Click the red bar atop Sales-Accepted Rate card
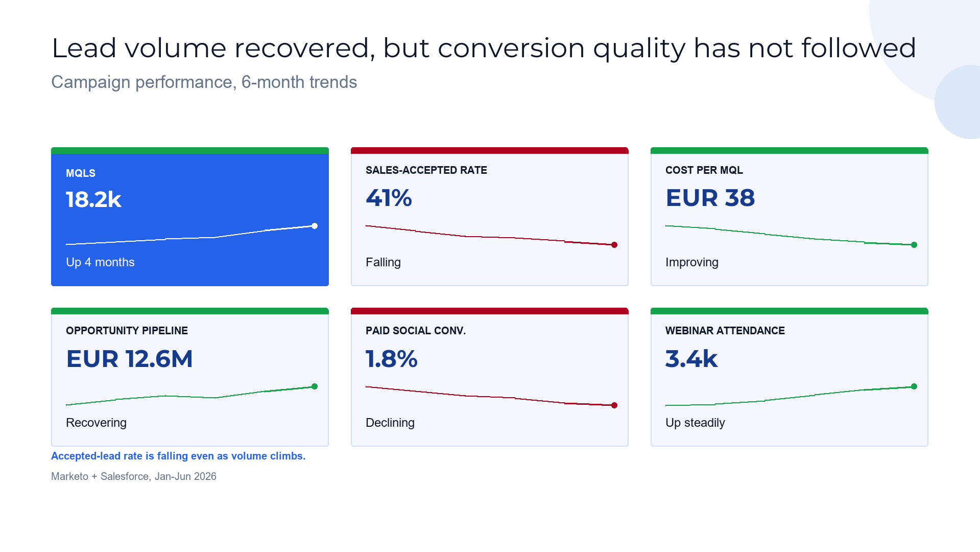The height and width of the screenshot is (552, 980). coord(490,150)
